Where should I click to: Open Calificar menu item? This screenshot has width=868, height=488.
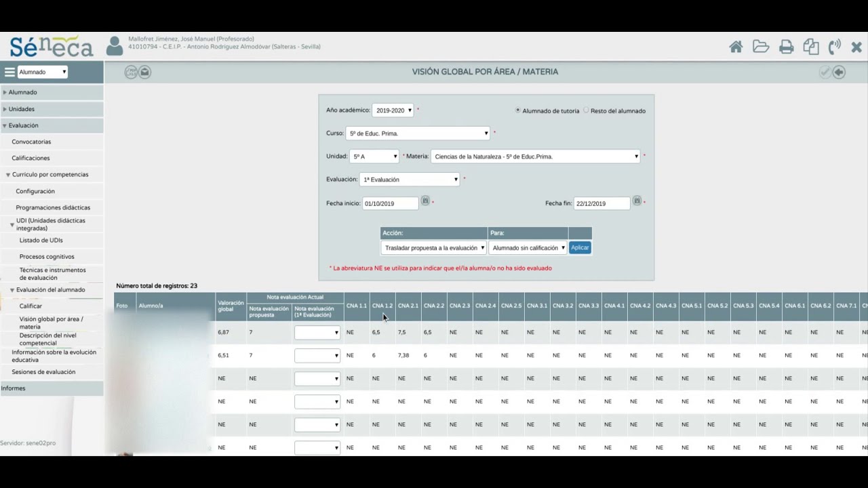[x=31, y=306]
